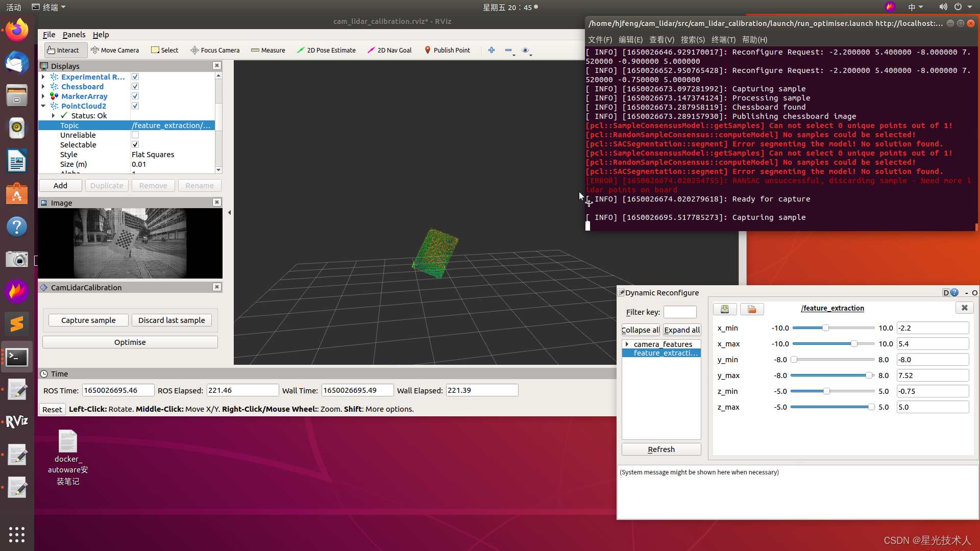Expand the Chessboard display tree item

point(43,87)
